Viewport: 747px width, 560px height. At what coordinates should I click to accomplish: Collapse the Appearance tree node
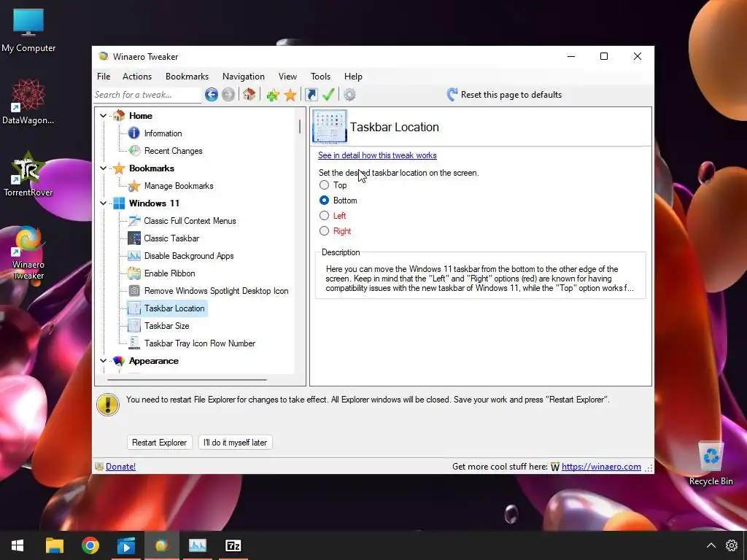point(103,361)
